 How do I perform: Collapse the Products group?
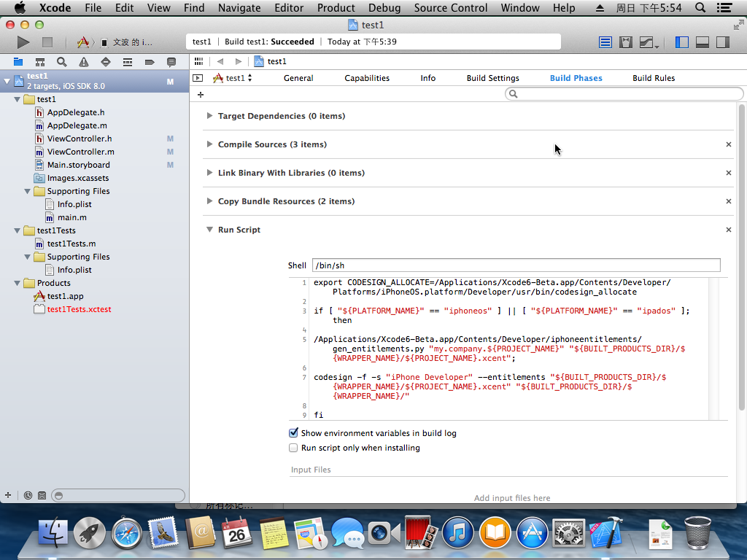pyautogui.click(x=18, y=283)
